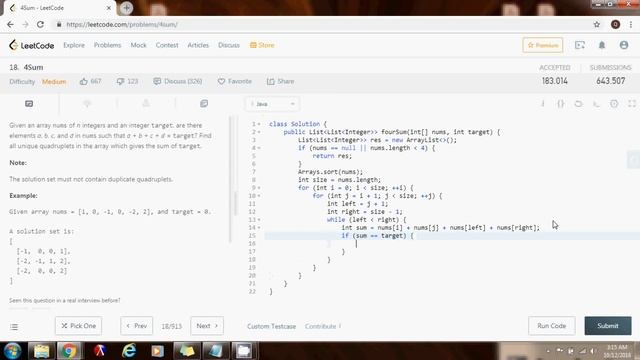Open Contest in navigation bar

point(167,45)
